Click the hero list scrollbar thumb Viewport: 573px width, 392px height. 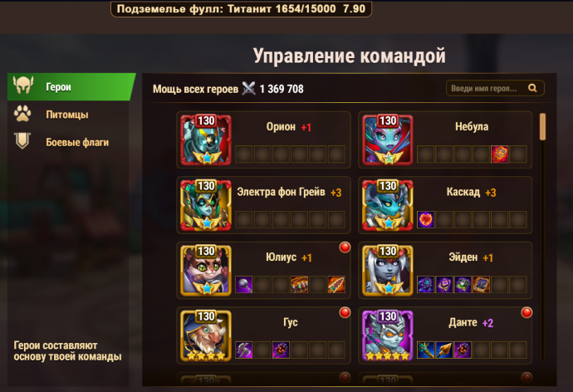tap(542, 126)
